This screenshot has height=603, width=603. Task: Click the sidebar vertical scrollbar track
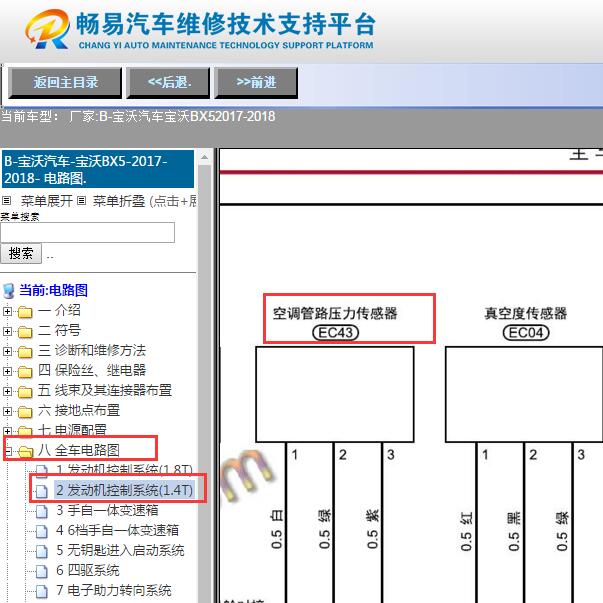[205, 384]
